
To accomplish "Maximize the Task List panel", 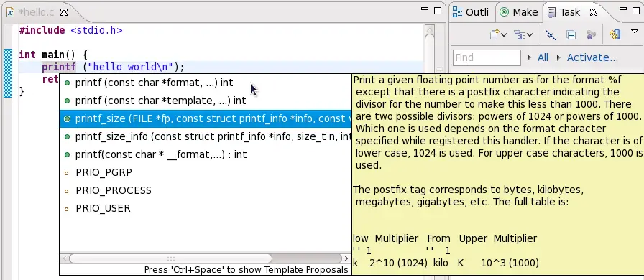I will (x=636, y=11).
